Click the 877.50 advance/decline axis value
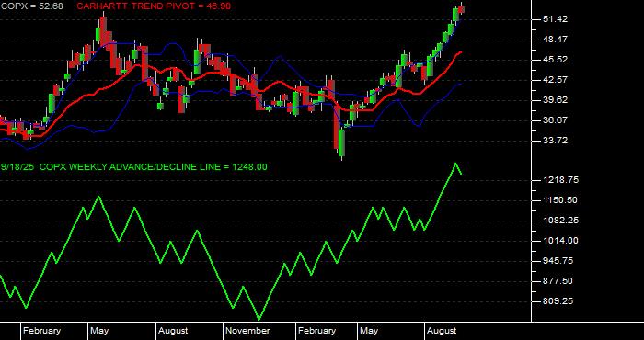The image size is (644, 340). pyautogui.click(x=558, y=281)
